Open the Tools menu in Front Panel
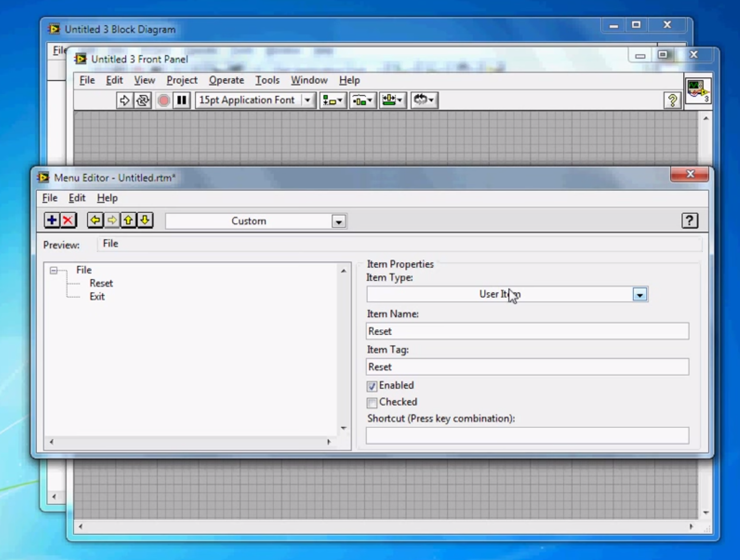740x560 pixels. click(267, 81)
